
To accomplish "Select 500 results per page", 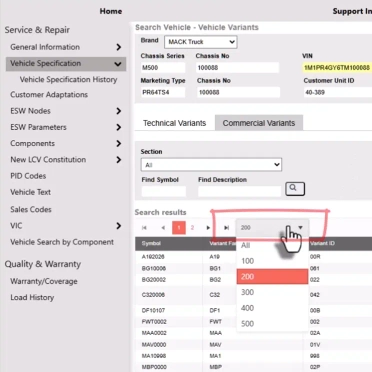I will pyautogui.click(x=272, y=324).
